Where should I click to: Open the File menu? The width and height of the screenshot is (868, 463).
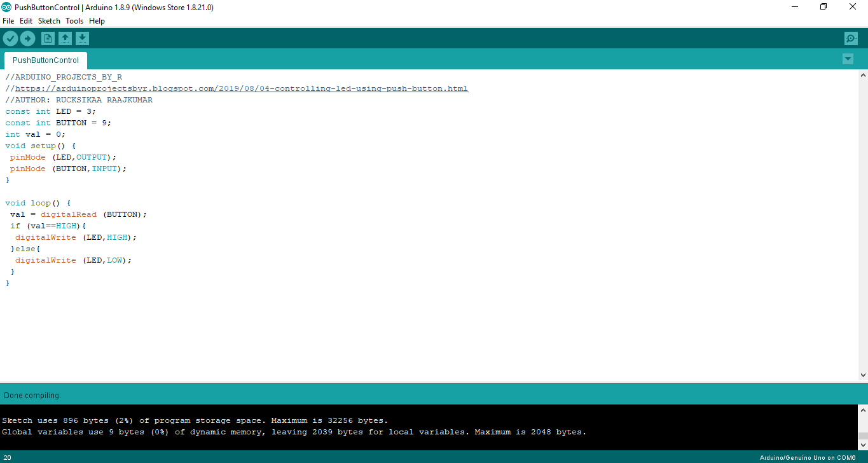pos(8,21)
